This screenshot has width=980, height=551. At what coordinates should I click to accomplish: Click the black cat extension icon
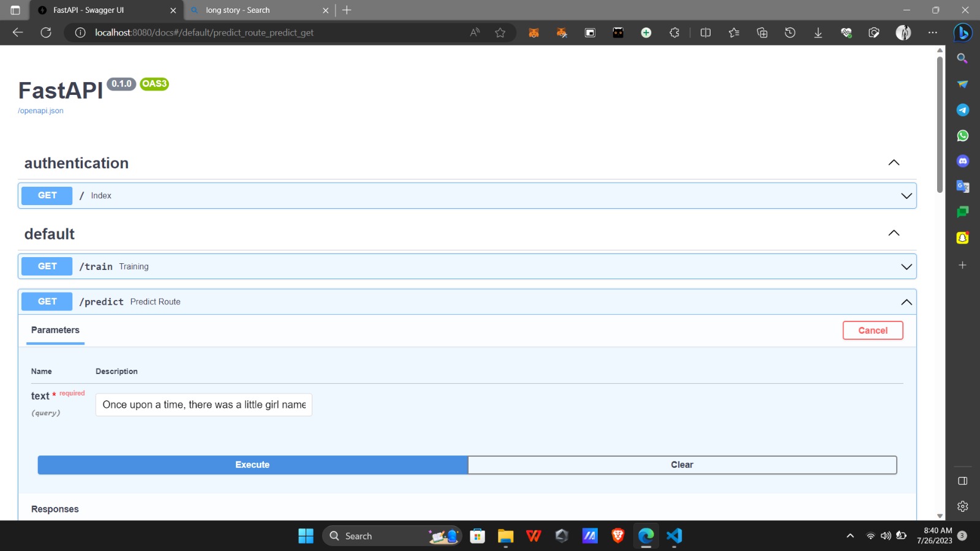pos(618,32)
